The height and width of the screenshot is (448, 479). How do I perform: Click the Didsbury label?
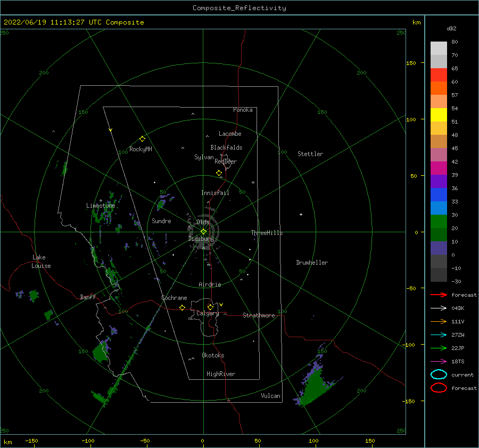pos(201,239)
